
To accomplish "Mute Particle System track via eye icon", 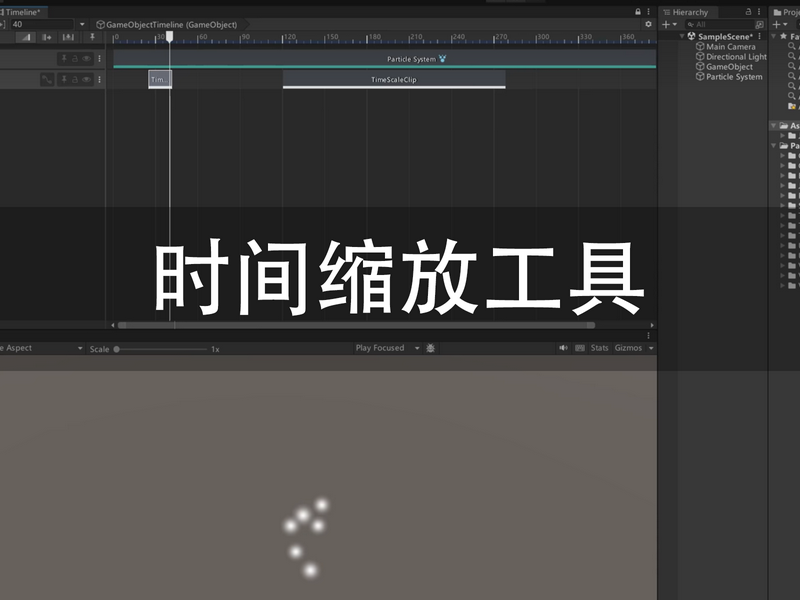I will (87, 59).
